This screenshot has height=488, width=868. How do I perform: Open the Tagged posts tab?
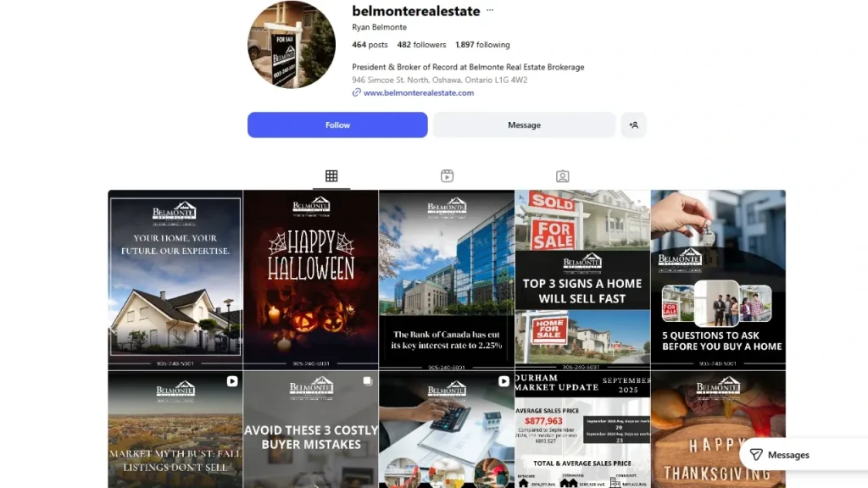coord(562,176)
